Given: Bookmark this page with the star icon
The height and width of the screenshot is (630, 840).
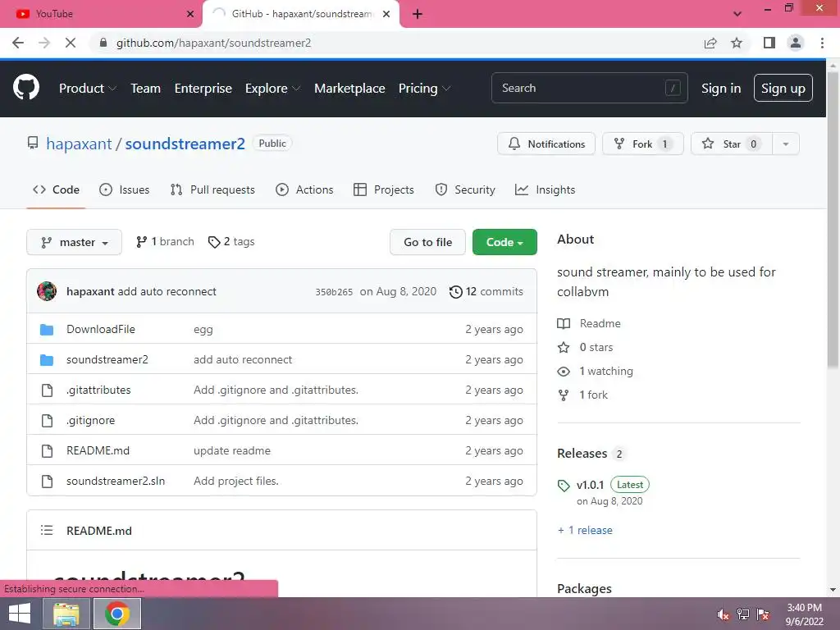Looking at the screenshot, I should (x=737, y=43).
